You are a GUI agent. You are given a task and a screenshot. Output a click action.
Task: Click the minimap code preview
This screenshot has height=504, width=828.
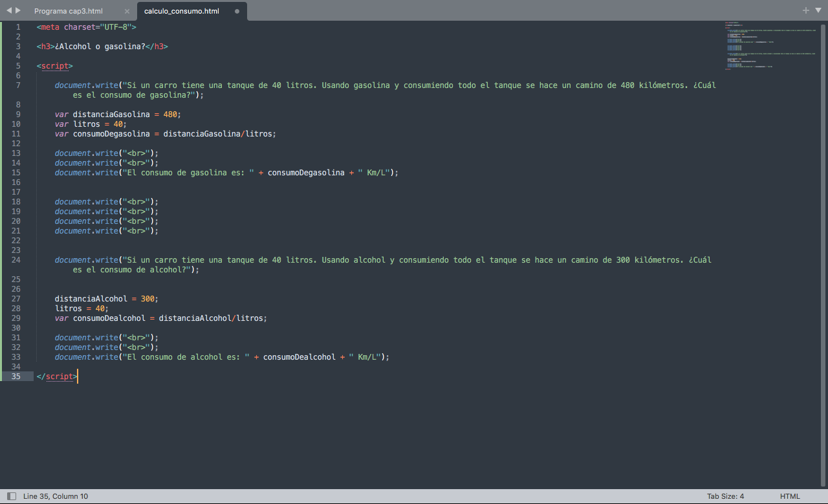pos(770,45)
